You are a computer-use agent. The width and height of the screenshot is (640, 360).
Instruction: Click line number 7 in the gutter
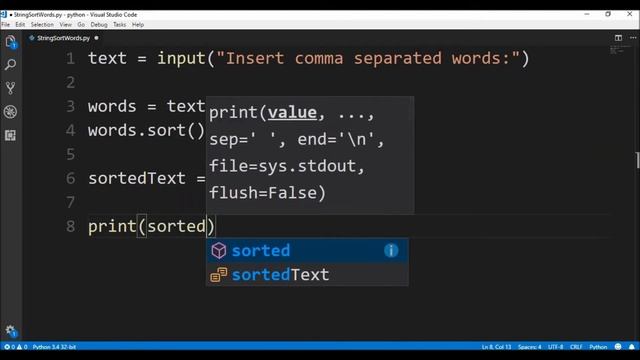[71, 202]
